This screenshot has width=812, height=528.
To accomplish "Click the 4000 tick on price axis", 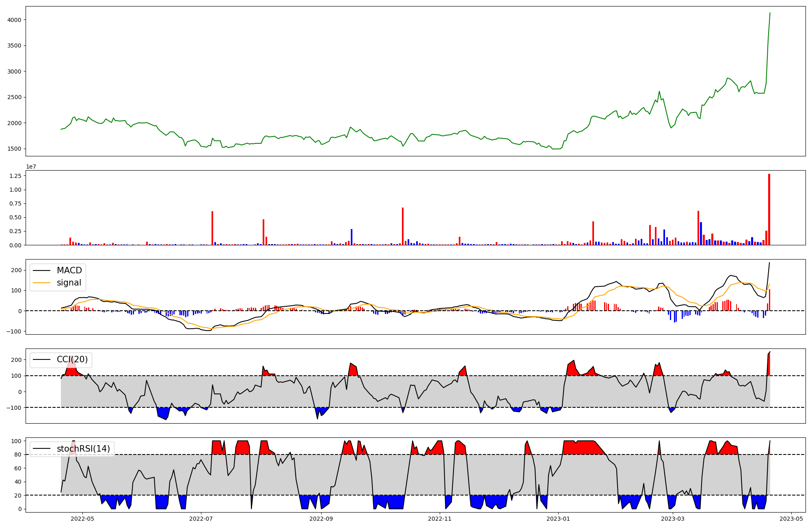I will click(15, 20).
